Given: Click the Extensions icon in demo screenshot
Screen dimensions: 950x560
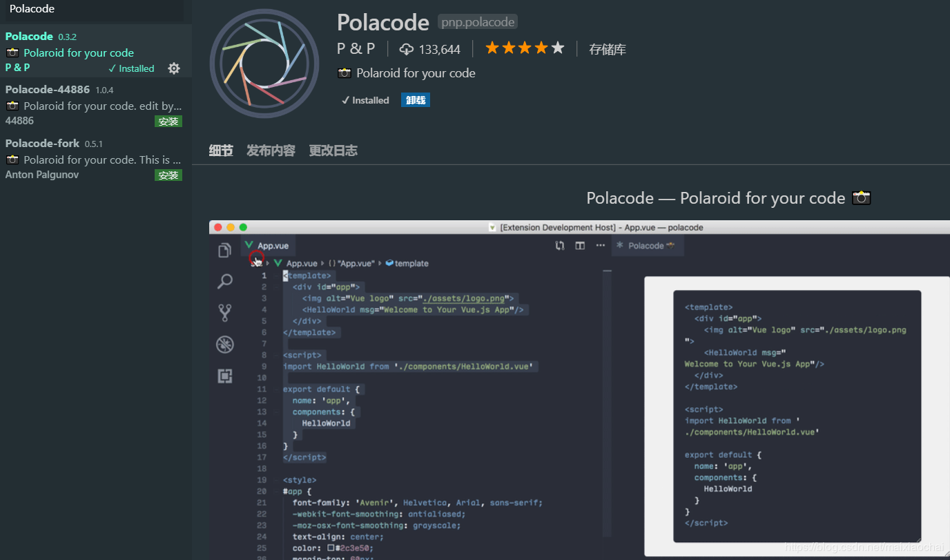Looking at the screenshot, I should pos(224,376).
